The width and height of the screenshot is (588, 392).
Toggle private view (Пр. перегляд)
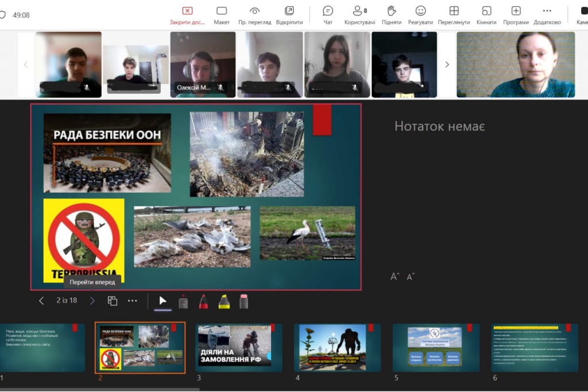pos(255,15)
